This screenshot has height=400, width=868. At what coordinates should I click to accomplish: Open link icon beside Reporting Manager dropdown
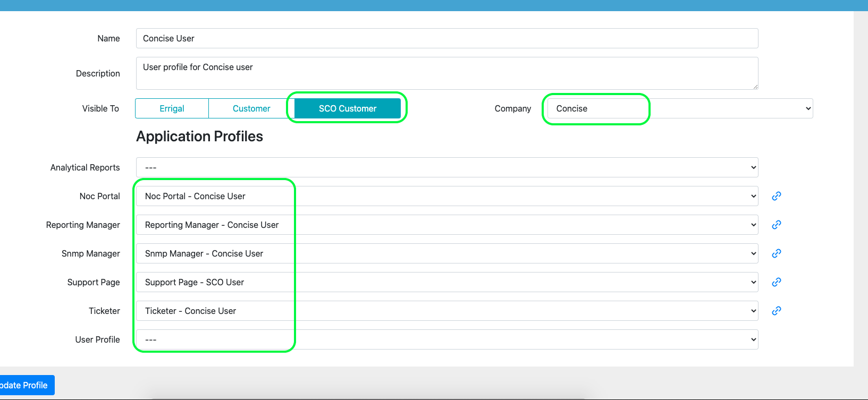[776, 225]
